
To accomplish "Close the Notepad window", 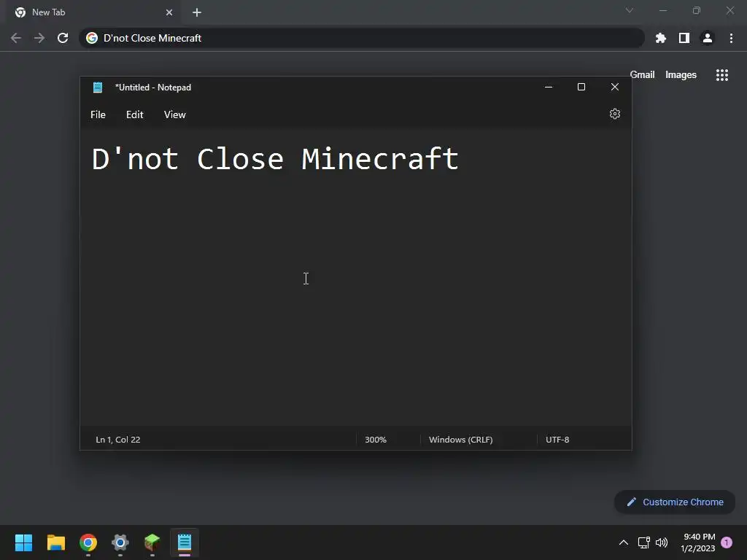I will point(614,87).
